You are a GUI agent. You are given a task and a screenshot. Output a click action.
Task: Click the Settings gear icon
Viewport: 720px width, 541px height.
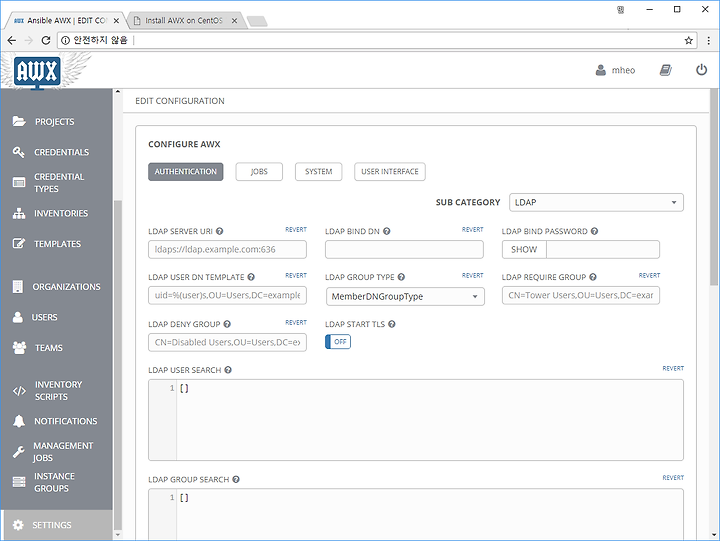pyautogui.click(x=18, y=525)
